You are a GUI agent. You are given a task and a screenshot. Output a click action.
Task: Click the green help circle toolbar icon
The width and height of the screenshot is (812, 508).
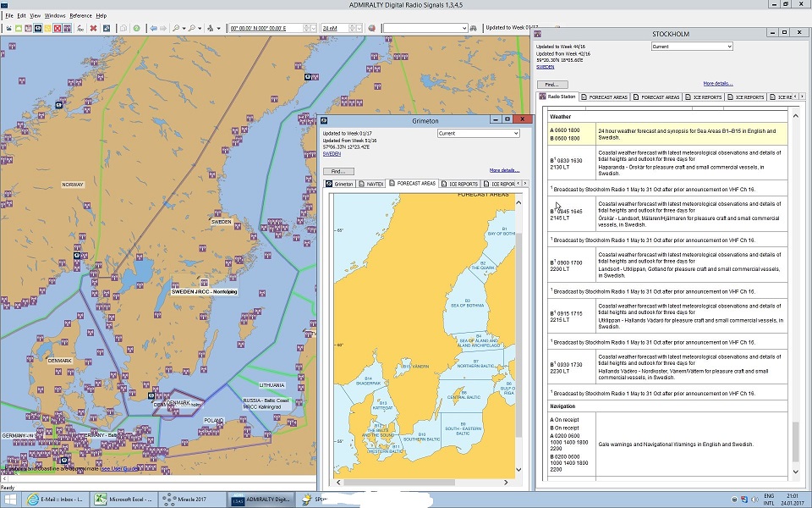click(x=137, y=29)
